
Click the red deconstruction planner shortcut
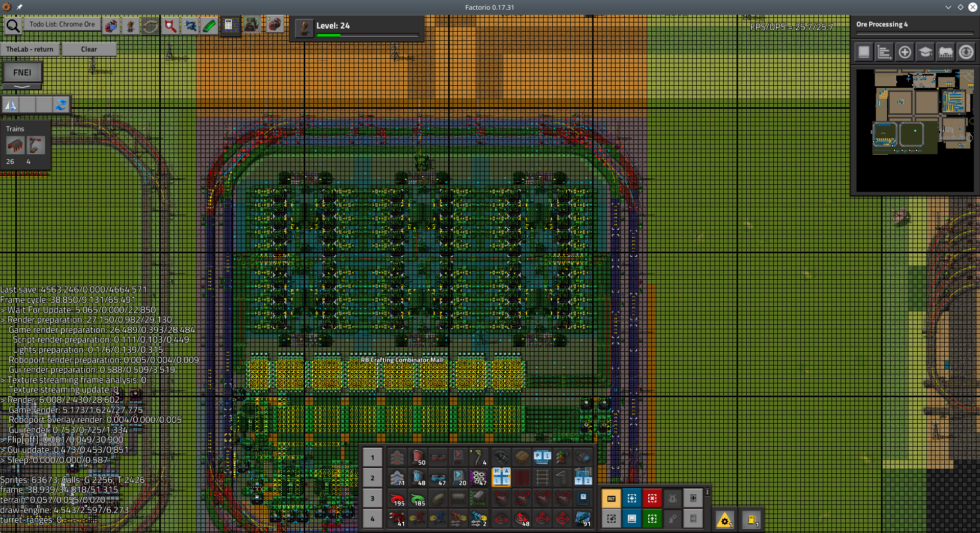tap(652, 498)
